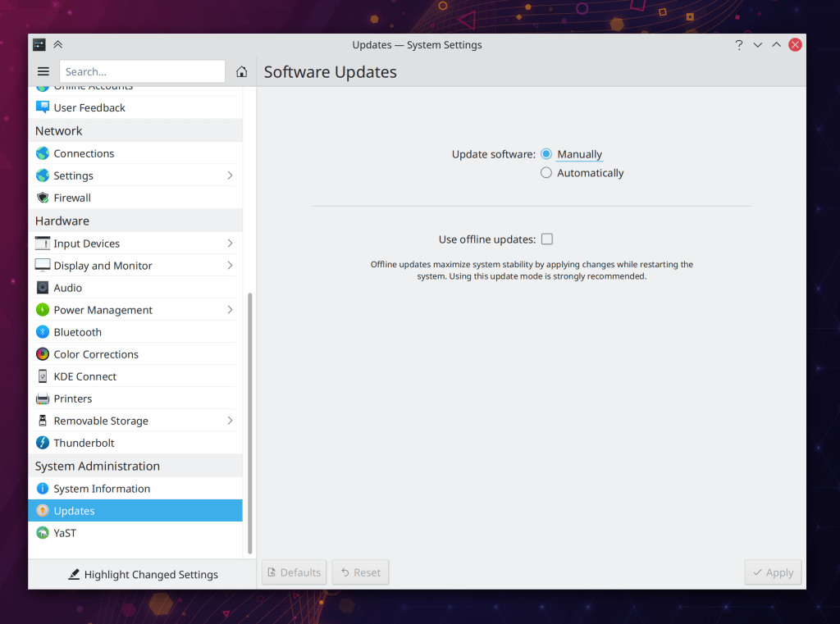Enable the Use offline updates checkbox
The height and width of the screenshot is (624, 840).
(x=547, y=239)
